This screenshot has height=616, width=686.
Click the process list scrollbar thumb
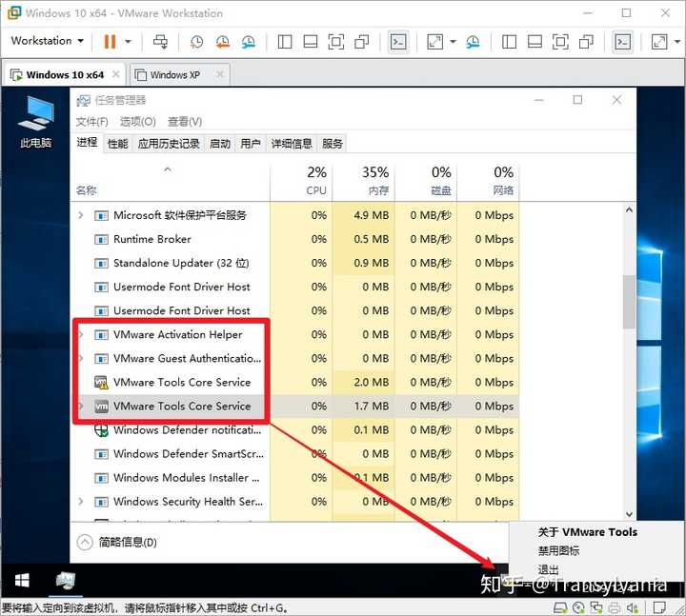(629, 302)
